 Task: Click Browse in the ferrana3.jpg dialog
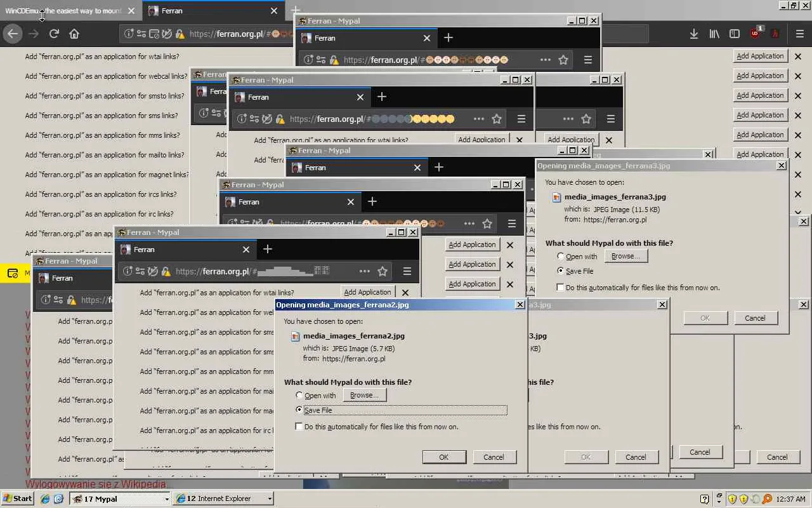tap(626, 256)
